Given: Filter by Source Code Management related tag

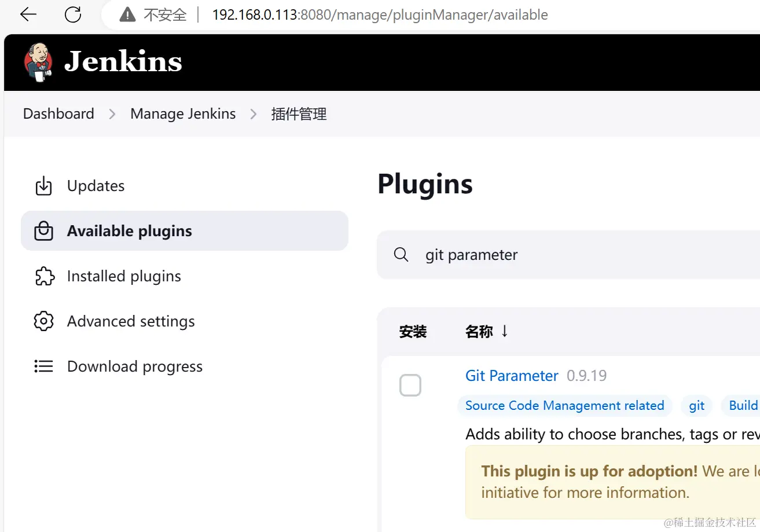Looking at the screenshot, I should (x=564, y=406).
